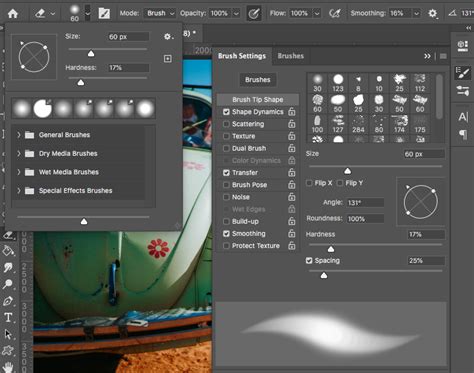Toggle pressure for opacity icon
This screenshot has width=474, height=373.
(254, 14)
